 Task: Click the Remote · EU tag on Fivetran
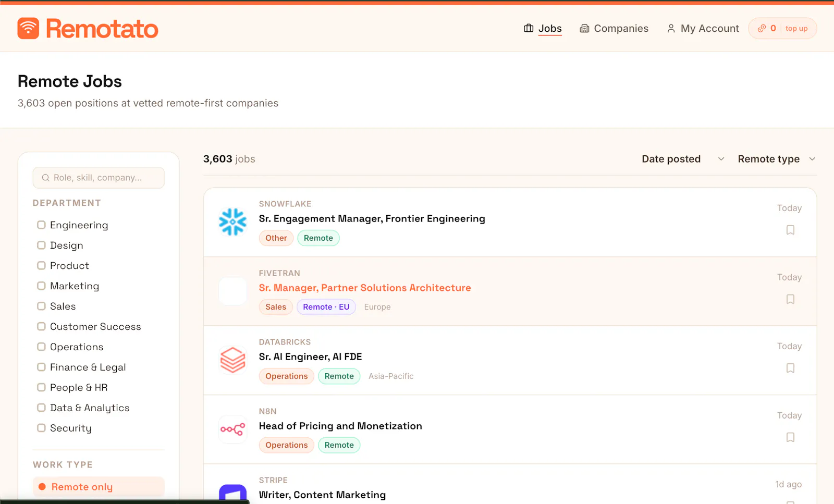(x=326, y=307)
